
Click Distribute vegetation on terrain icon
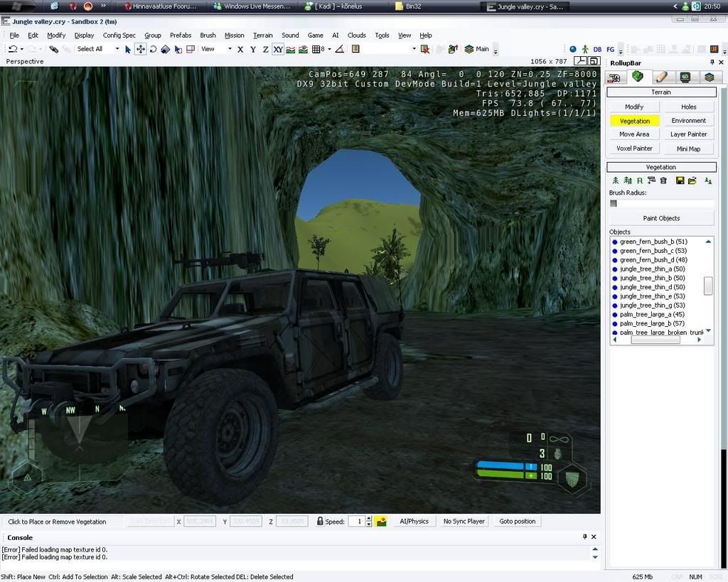[708, 180]
